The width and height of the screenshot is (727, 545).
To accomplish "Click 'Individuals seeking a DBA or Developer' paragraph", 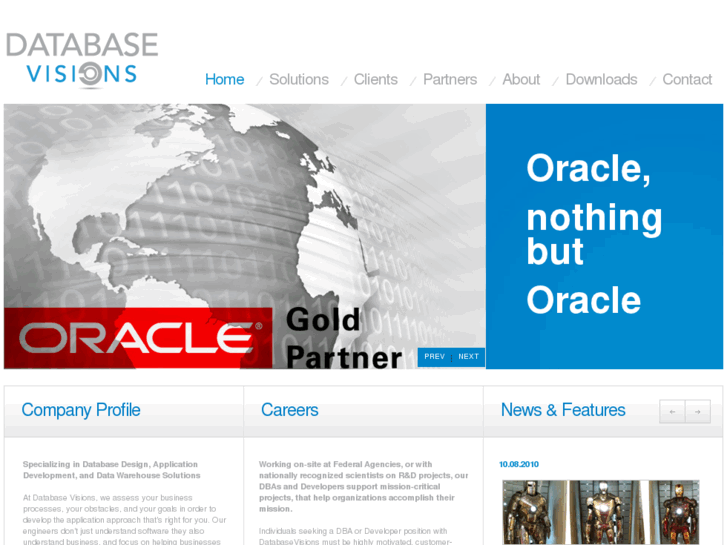I will [355, 536].
